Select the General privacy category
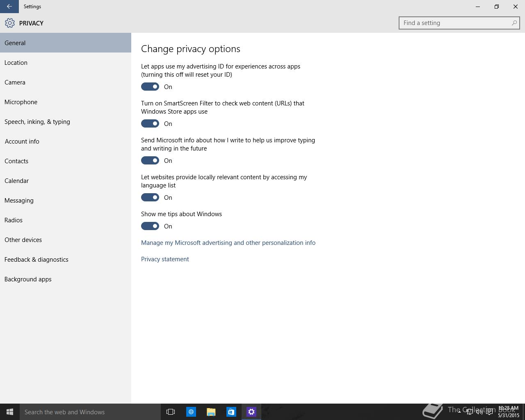 tap(66, 43)
